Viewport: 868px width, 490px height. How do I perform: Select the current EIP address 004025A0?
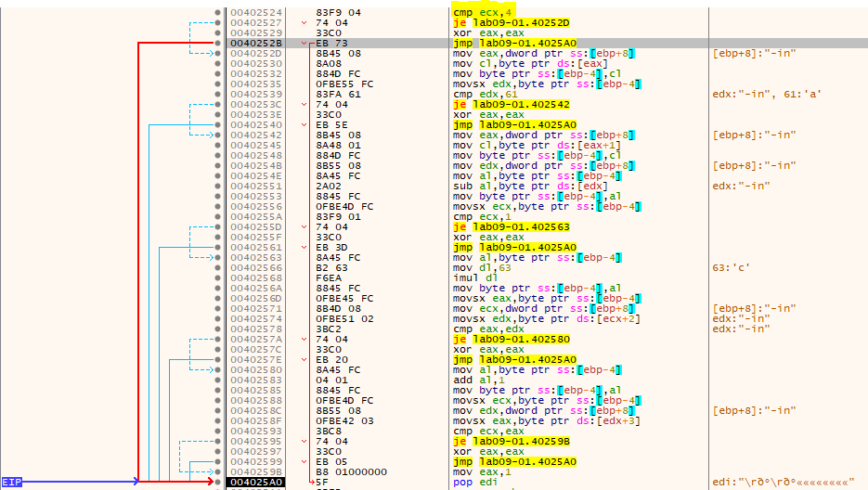[256, 483]
